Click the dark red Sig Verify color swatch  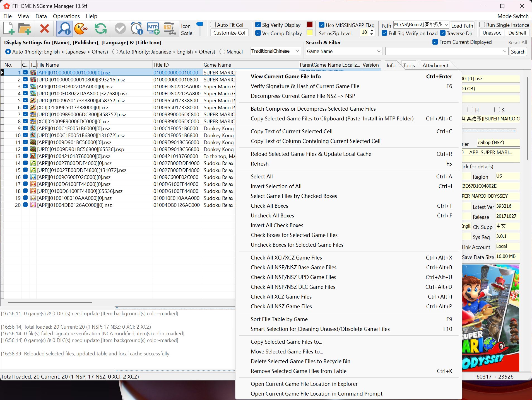pyautogui.click(x=310, y=25)
